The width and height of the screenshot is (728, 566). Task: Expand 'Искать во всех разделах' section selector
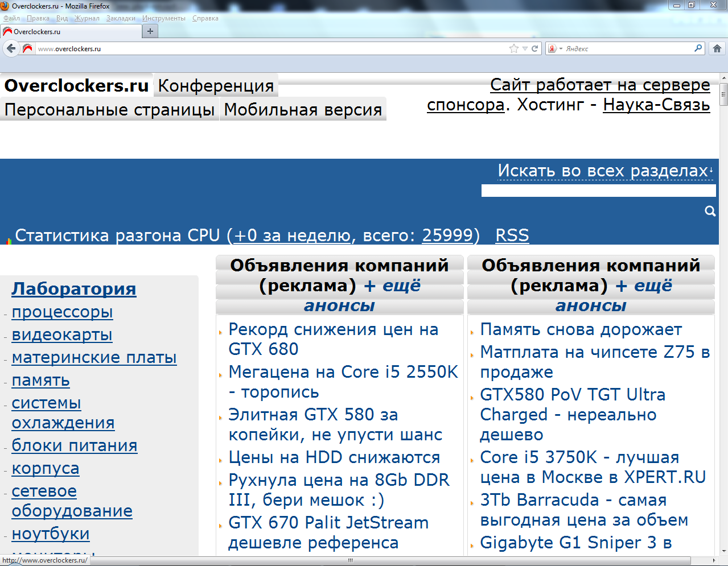tap(606, 171)
